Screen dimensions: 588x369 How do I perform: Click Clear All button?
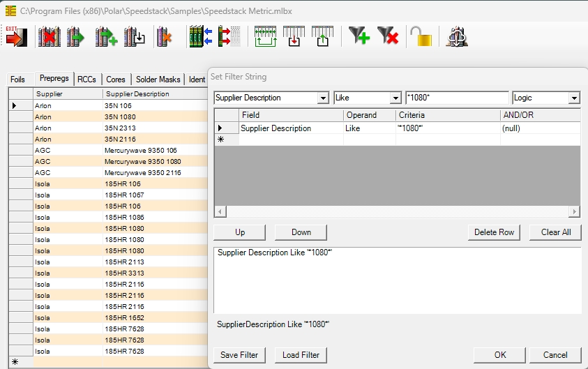(555, 232)
